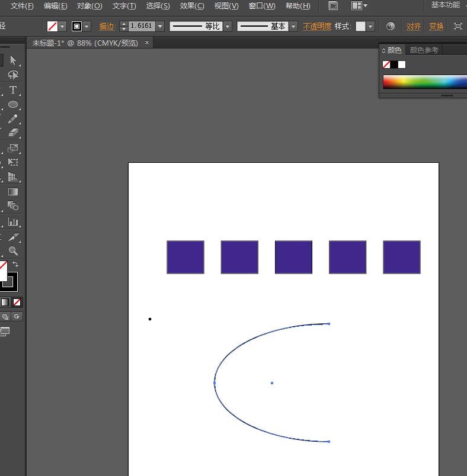The width and height of the screenshot is (467, 476).
Task: Click the control bar stroke swatch
Action: pyautogui.click(x=76, y=27)
